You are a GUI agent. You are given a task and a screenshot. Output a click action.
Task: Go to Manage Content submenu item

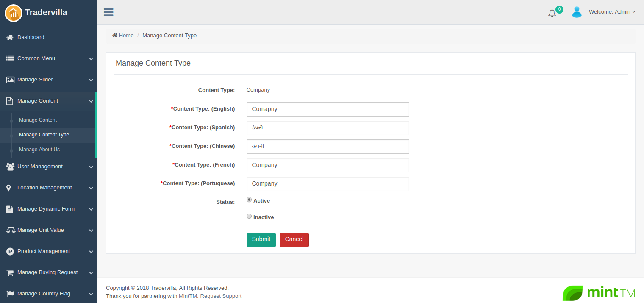[x=38, y=120]
